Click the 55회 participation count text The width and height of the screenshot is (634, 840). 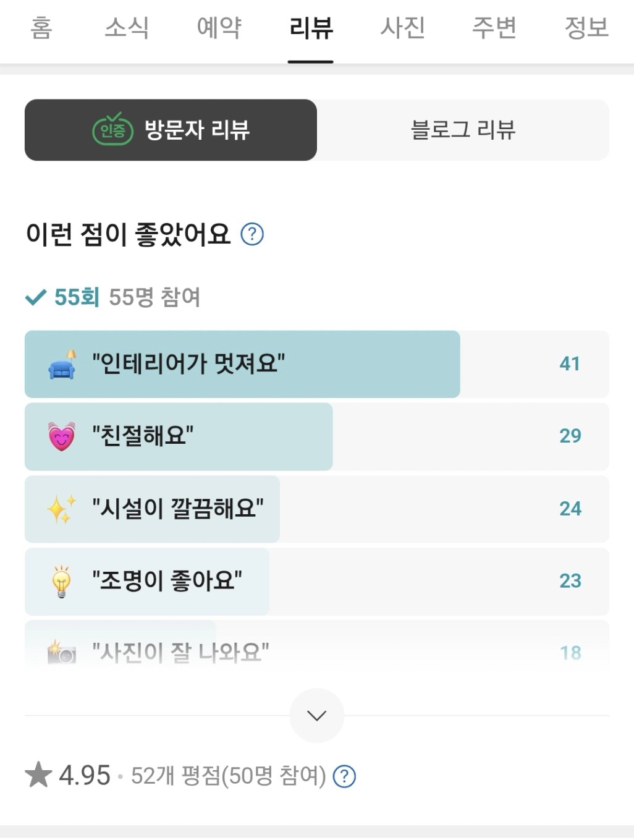(77, 297)
